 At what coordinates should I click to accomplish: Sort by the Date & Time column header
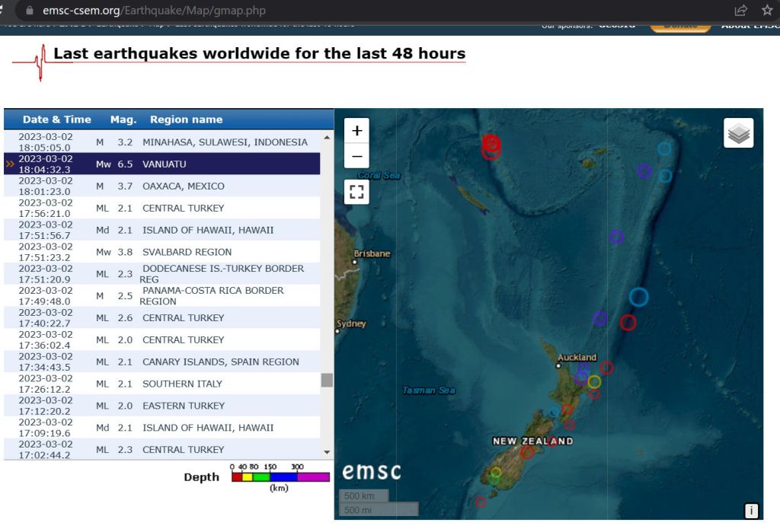(56, 119)
